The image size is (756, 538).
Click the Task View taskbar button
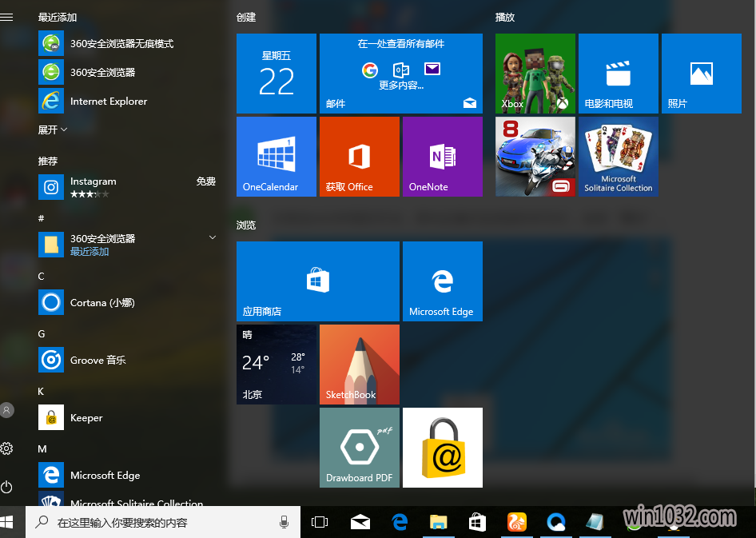coord(319,523)
